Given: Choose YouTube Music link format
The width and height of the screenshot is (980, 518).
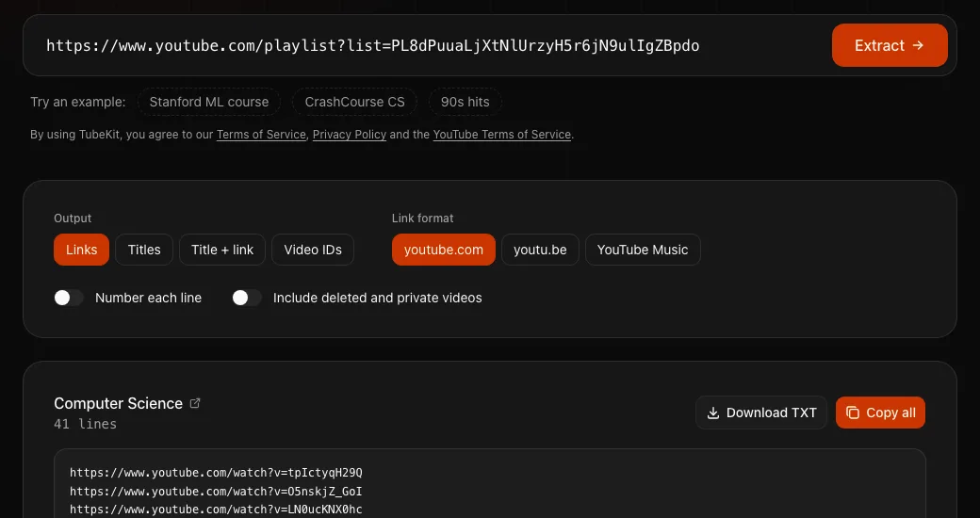Looking at the screenshot, I should point(643,250).
